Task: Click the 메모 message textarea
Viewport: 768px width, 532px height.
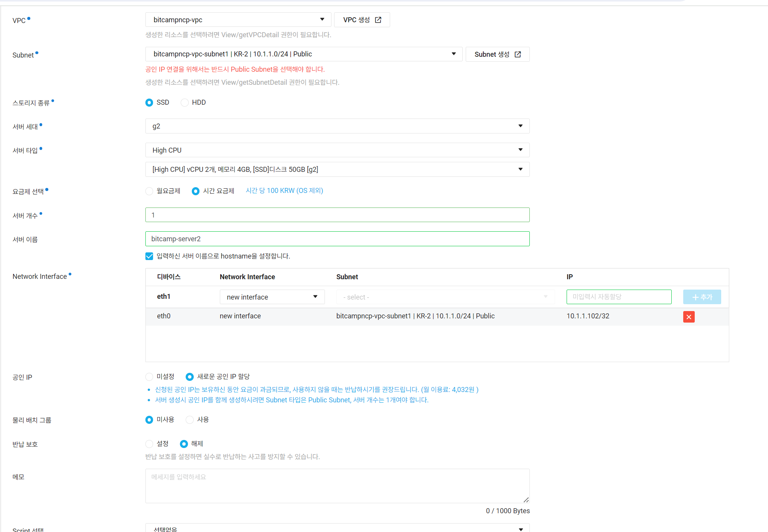Action: (x=337, y=486)
